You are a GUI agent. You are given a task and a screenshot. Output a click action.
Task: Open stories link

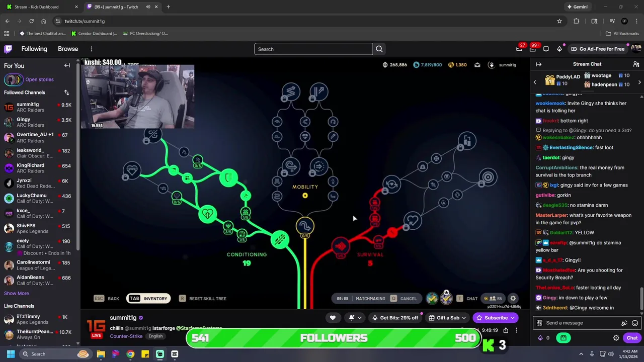(x=39, y=79)
